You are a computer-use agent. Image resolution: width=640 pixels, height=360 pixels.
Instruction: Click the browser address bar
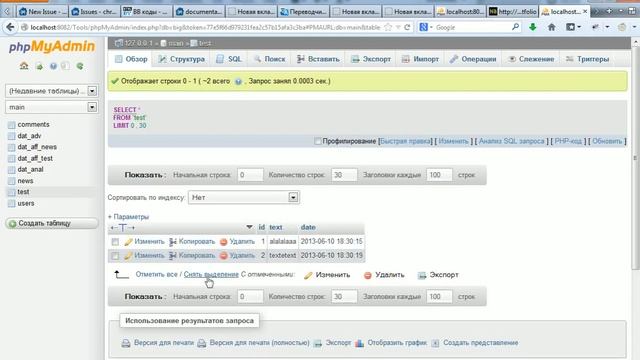click(204, 27)
